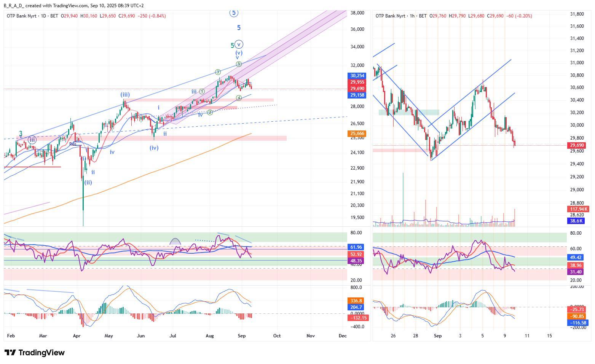This screenshot has width=595, height=364.
Task: Click the blue 204.7 MACD value tag
Action: [x=356, y=307]
